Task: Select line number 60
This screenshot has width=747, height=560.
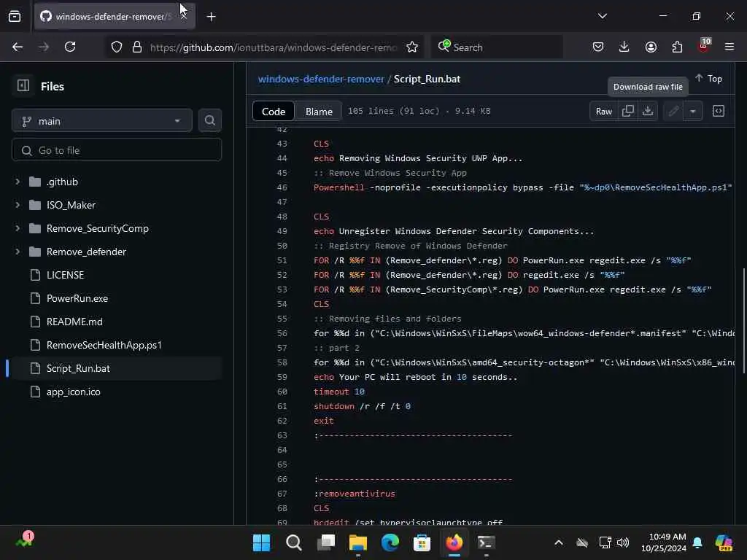Action: coord(282,392)
